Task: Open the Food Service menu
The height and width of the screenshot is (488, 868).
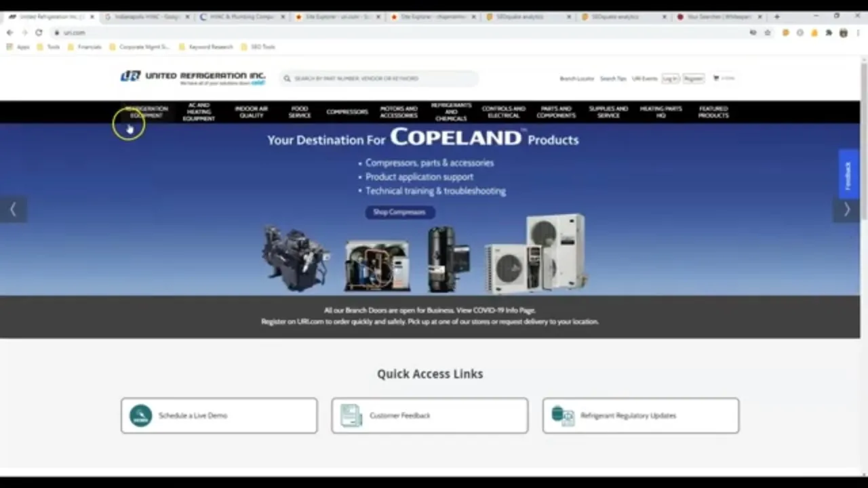Action: (300, 112)
